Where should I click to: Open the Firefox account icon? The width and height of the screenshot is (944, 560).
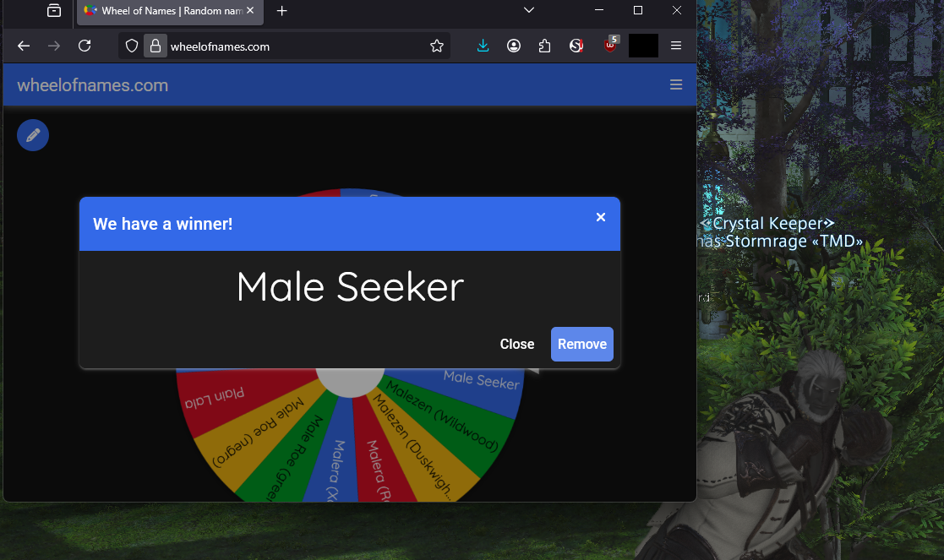coord(514,46)
